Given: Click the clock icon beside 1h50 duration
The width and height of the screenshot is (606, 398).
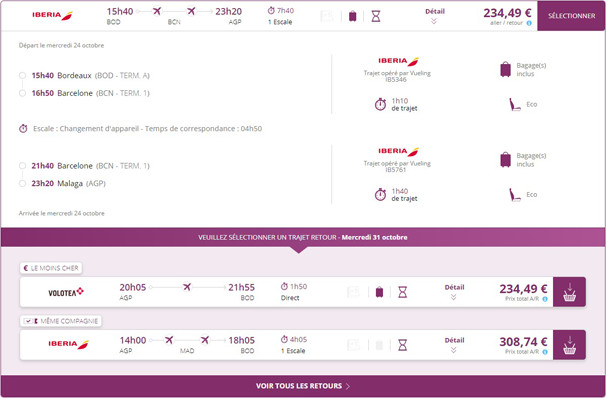Looking at the screenshot, I should (x=284, y=286).
